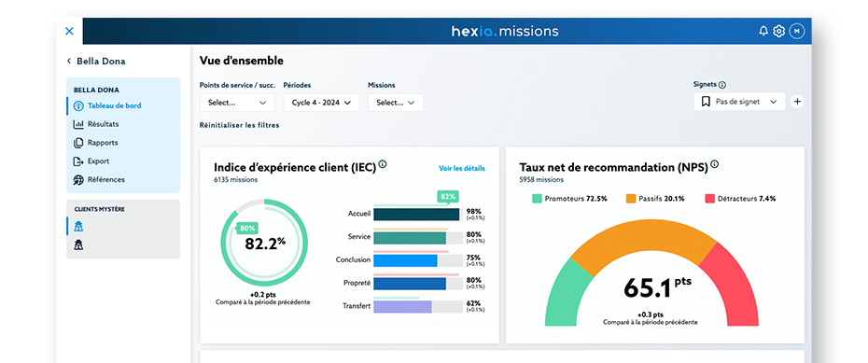Open the Pas de signet dropdown

click(739, 102)
